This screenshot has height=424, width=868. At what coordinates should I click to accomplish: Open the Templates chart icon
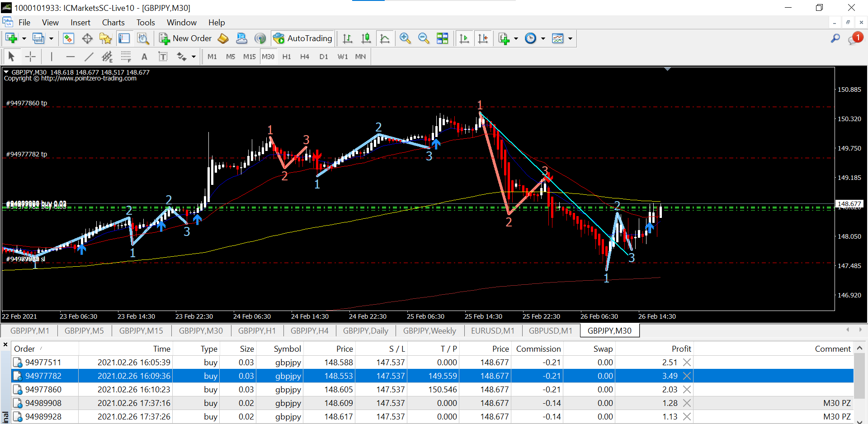pos(558,38)
